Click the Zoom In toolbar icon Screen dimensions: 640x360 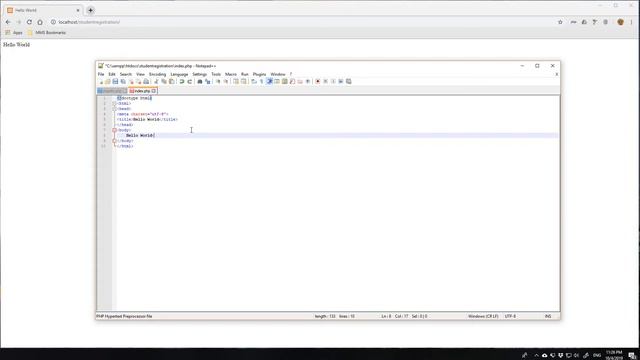pyautogui.click(x=218, y=82)
